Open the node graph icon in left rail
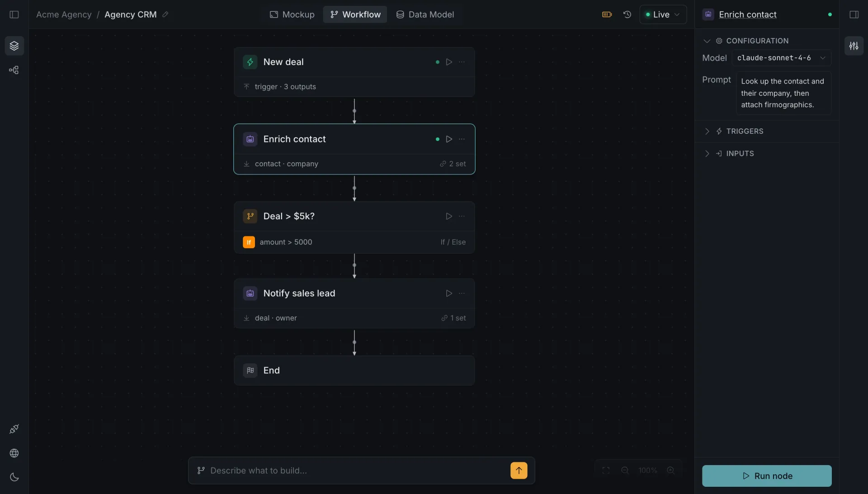Image resolution: width=868 pixels, height=494 pixels. [x=14, y=70]
